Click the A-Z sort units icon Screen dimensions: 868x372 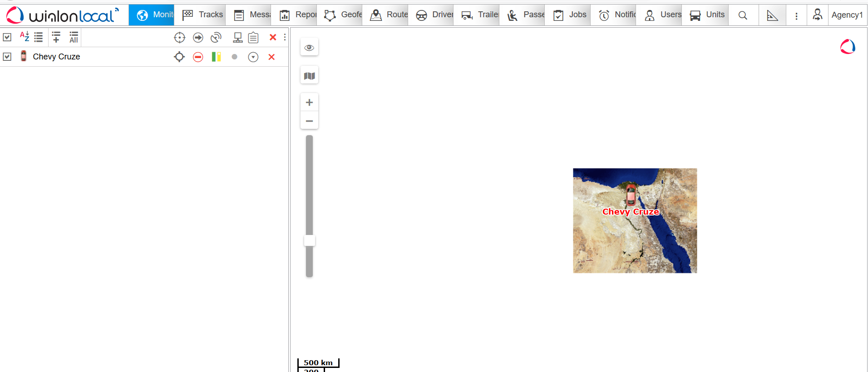tap(25, 37)
